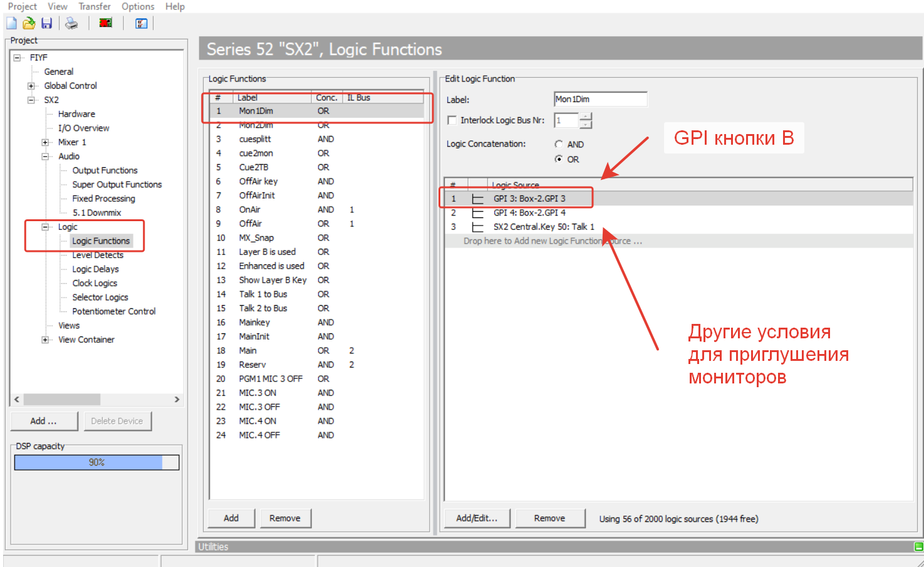924x567 pixels.
Task: Click the project tree horizontal scrollbar
Action: click(x=96, y=400)
